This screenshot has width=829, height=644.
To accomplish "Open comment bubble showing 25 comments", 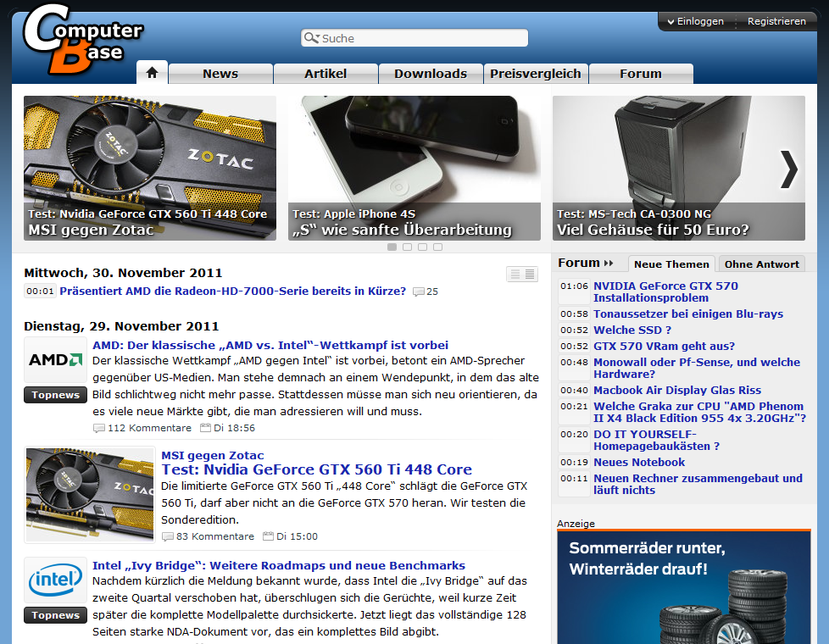I will (x=426, y=291).
